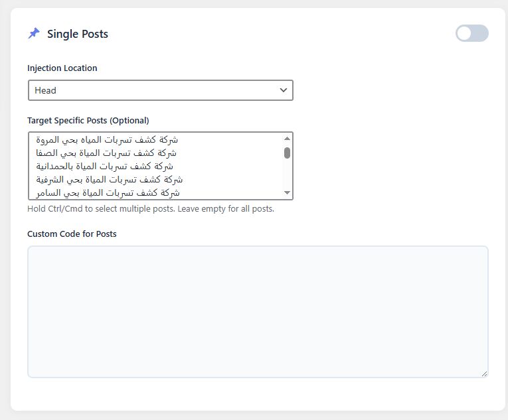This screenshot has width=508, height=420.
Task: Open the Injection Location dropdown
Action: point(160,90)
